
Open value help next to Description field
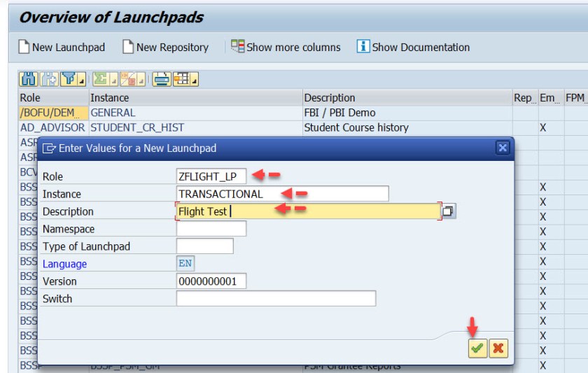(x=448, y=211)
